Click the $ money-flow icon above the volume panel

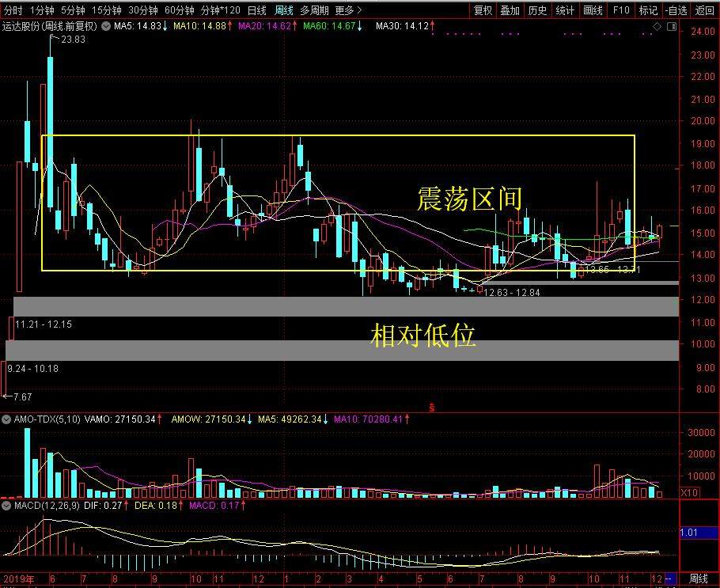[x=432, y=408]
